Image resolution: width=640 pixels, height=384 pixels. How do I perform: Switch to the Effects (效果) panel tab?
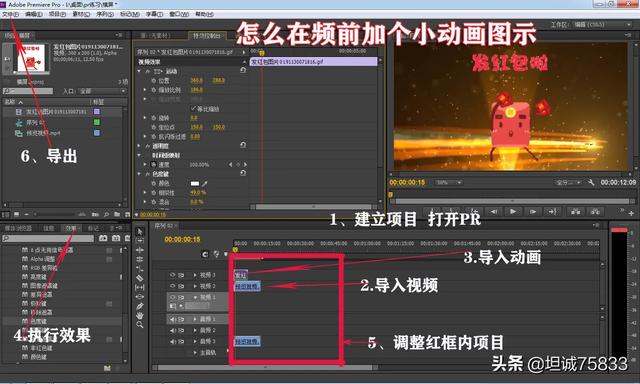coord(71,228)
